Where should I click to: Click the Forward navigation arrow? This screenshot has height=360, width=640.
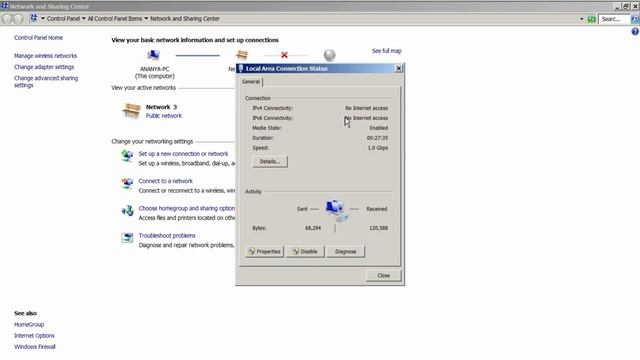18,19
